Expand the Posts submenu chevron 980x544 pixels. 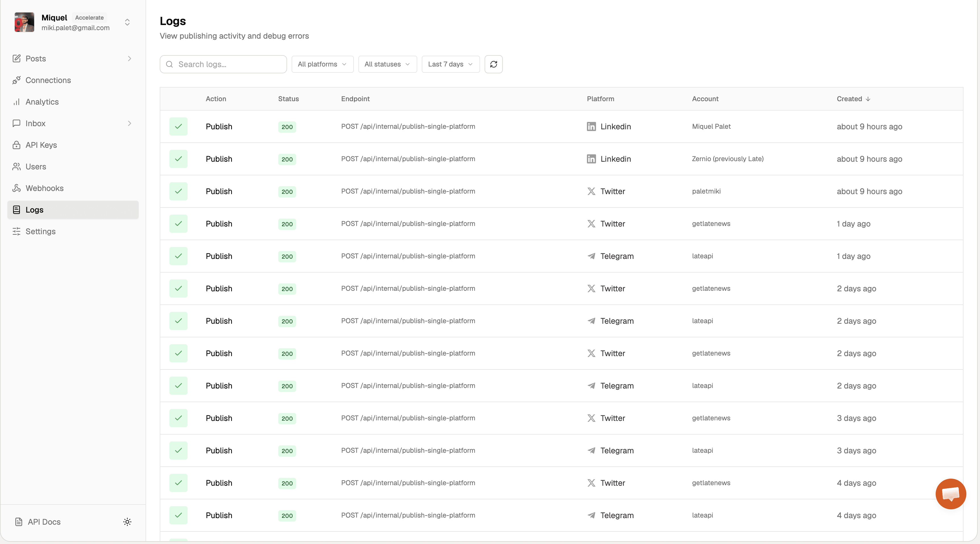129,59
